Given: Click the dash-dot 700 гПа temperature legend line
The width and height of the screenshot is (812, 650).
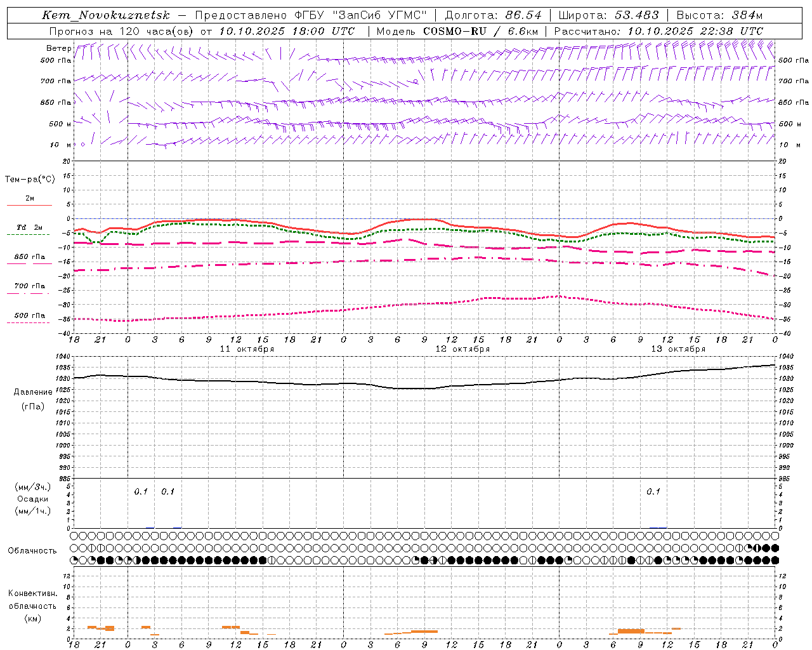Looking at the screenshot, I should [x=28, y=293].
